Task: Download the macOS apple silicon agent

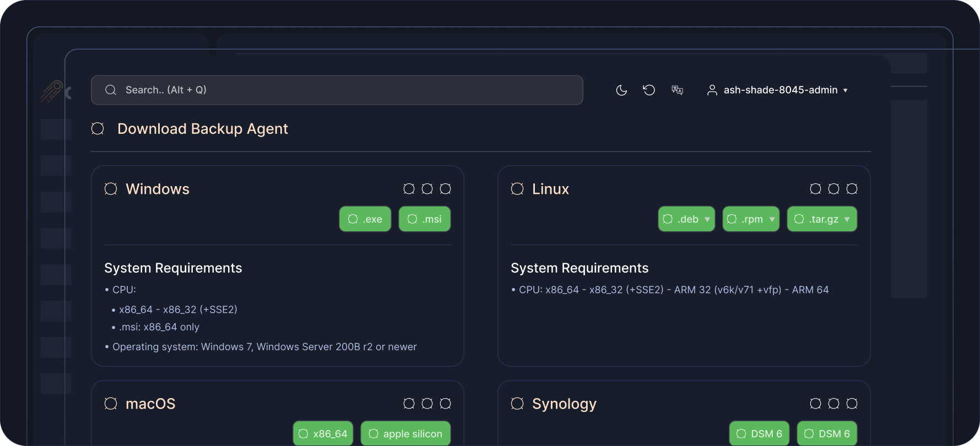Action: 405,433
